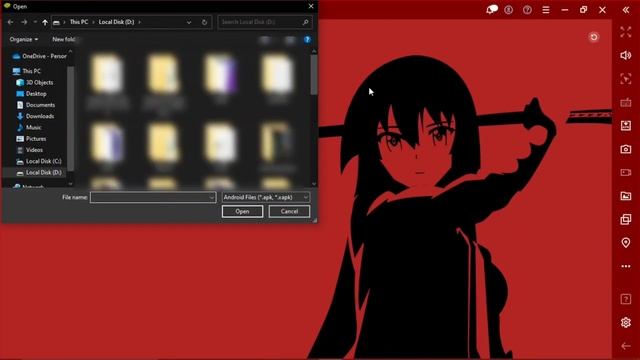
Task: Open the file assistant folder icon in sidebar
Action: tap(626, 196)
